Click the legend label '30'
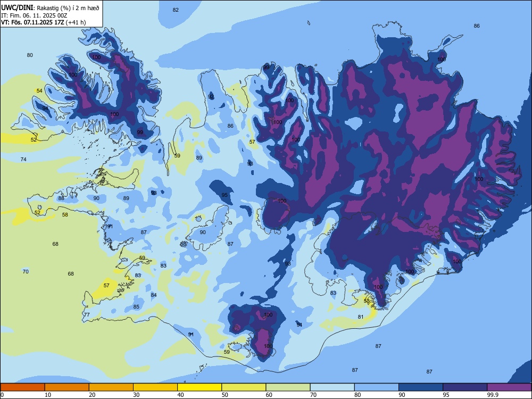 136,395
